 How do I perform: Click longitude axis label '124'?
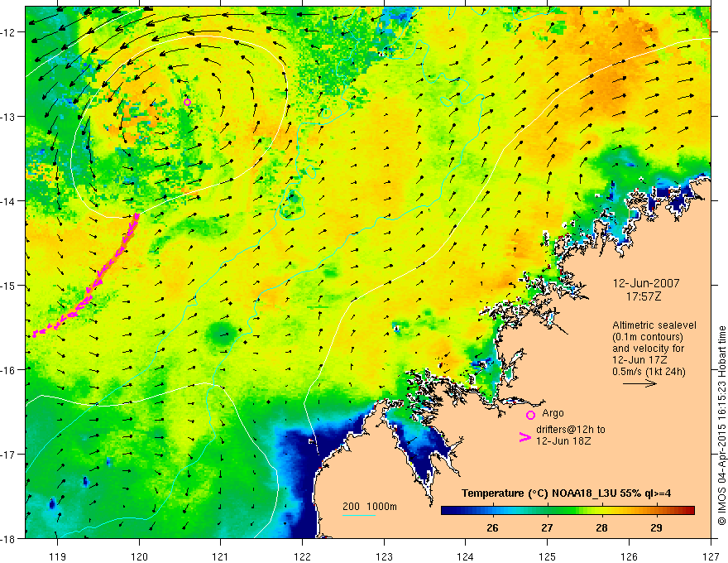(466, 556)
